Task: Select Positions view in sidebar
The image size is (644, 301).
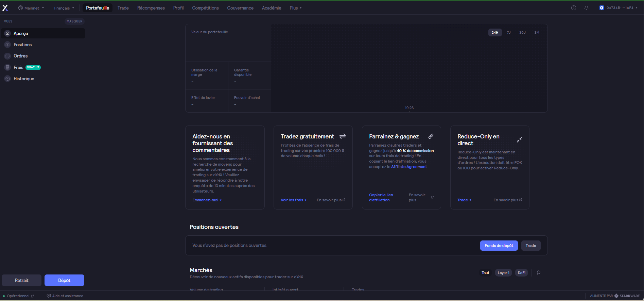Action: tap(43, 45)
